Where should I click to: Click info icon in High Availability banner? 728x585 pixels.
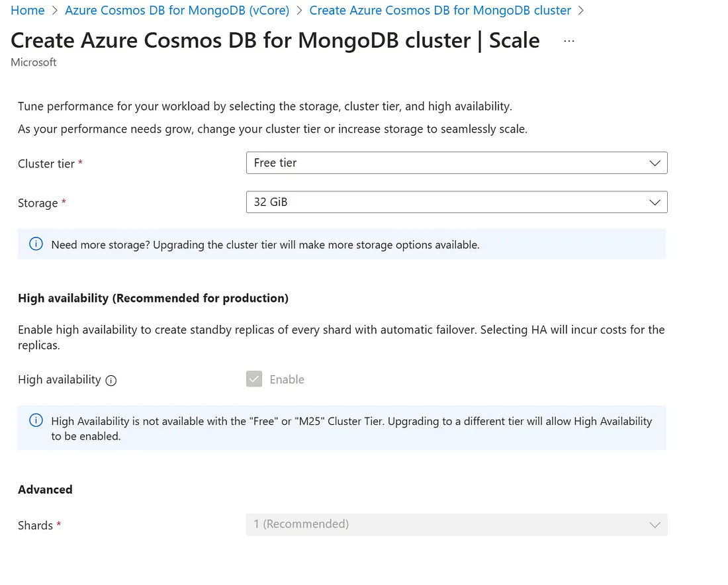click(36, 420)
